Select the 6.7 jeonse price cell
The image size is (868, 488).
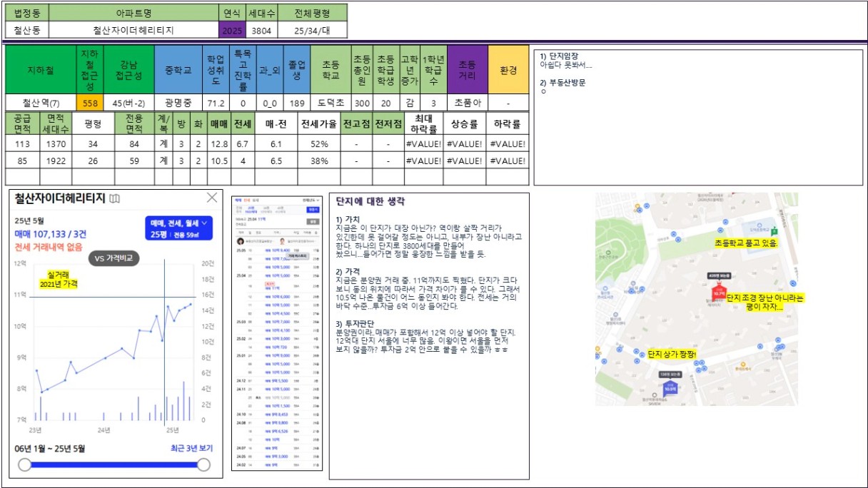point(242,143)
